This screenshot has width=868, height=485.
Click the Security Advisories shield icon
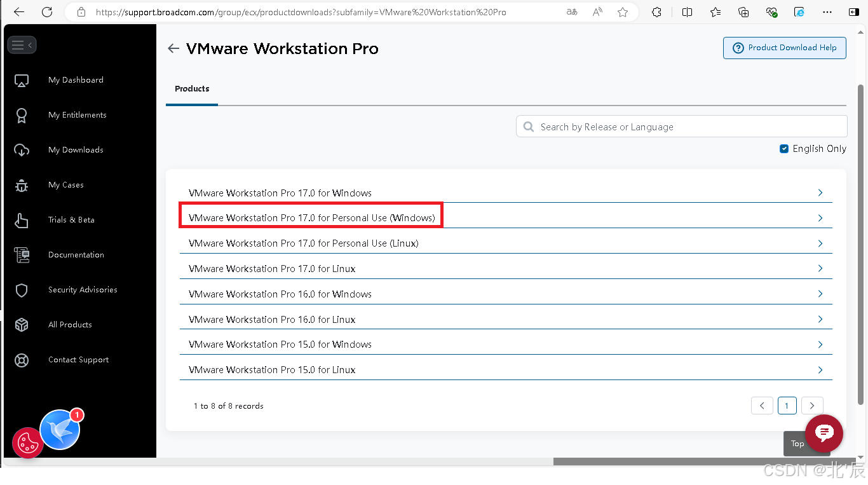[22, 290]
